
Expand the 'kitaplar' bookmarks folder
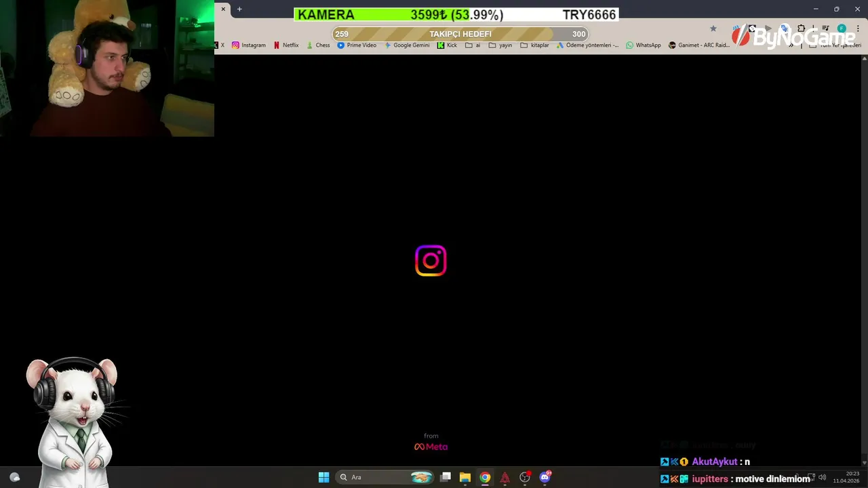point(534,45)
